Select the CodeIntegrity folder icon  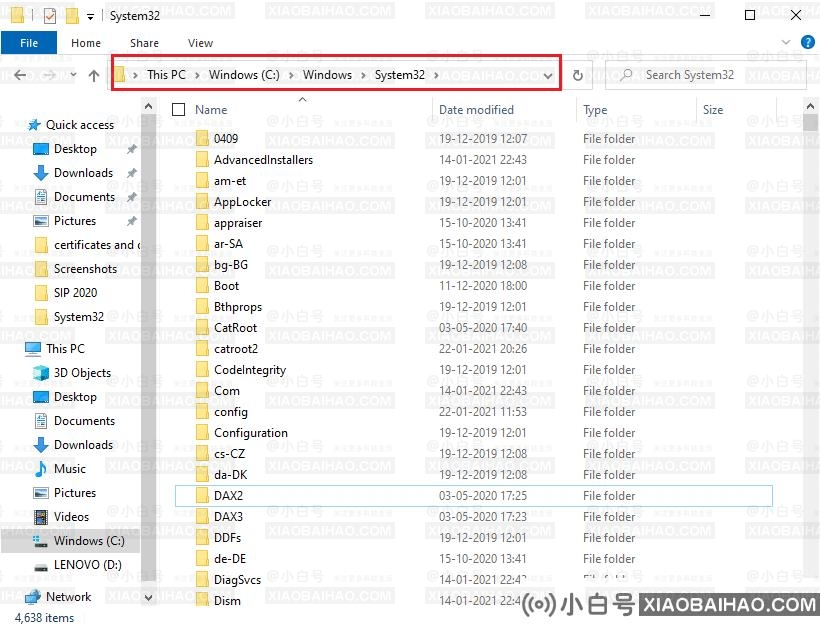tap(202, 370)
